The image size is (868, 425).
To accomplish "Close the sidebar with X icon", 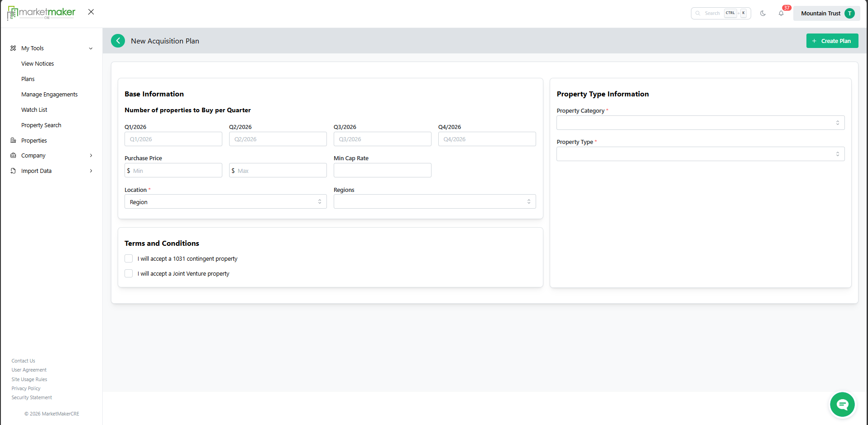I will tap(91, 12).
